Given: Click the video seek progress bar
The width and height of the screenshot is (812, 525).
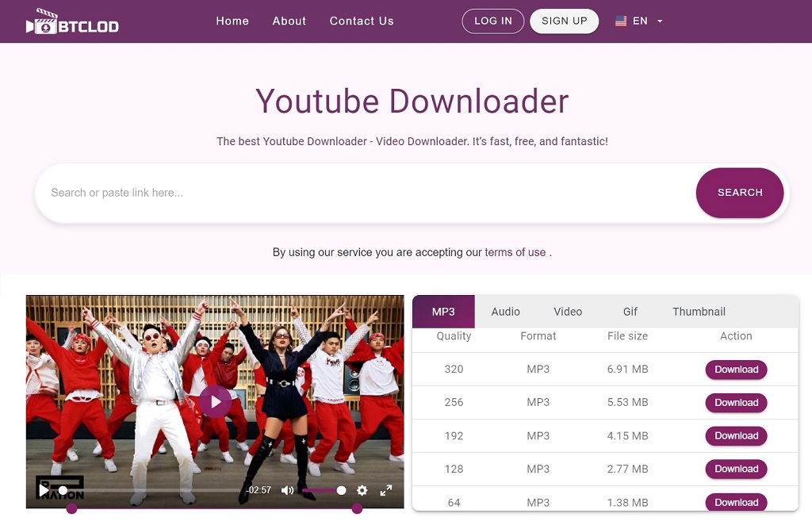Looking at the screenshot, I should click(x=150, y=490).
